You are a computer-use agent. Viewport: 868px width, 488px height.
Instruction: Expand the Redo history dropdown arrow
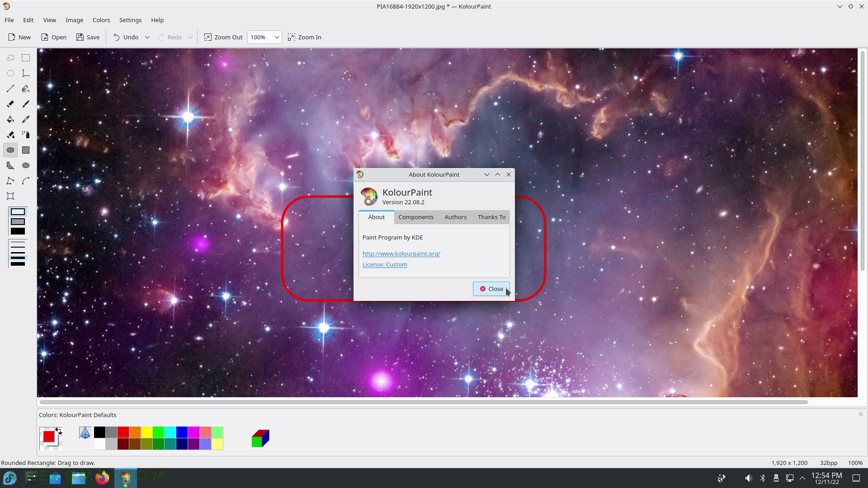pyautogui.click(x=191, y=37)
